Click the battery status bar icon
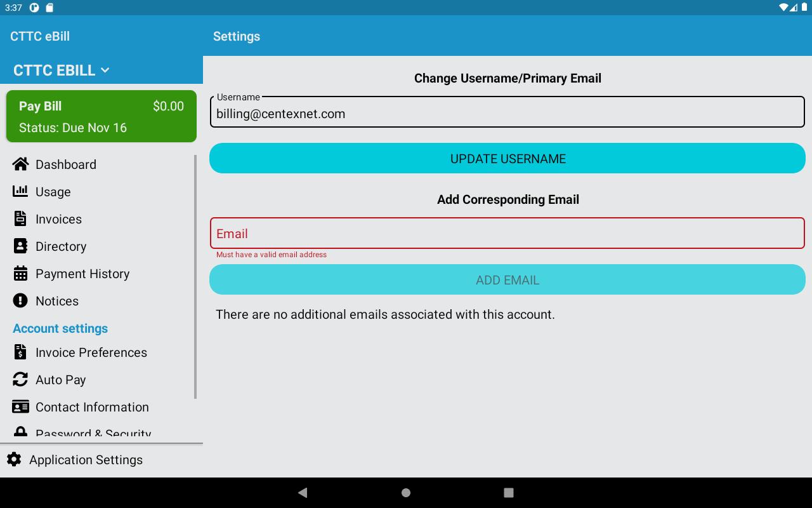 (804, 8)
